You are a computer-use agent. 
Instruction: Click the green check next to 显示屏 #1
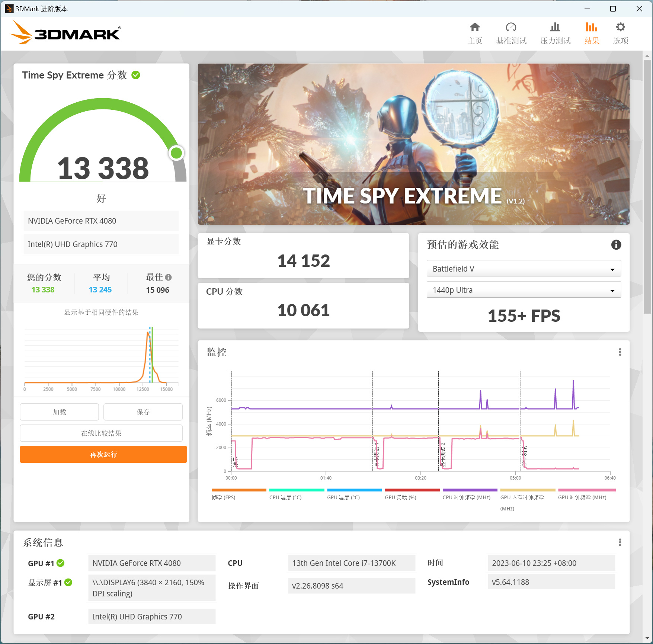[68, 582]
